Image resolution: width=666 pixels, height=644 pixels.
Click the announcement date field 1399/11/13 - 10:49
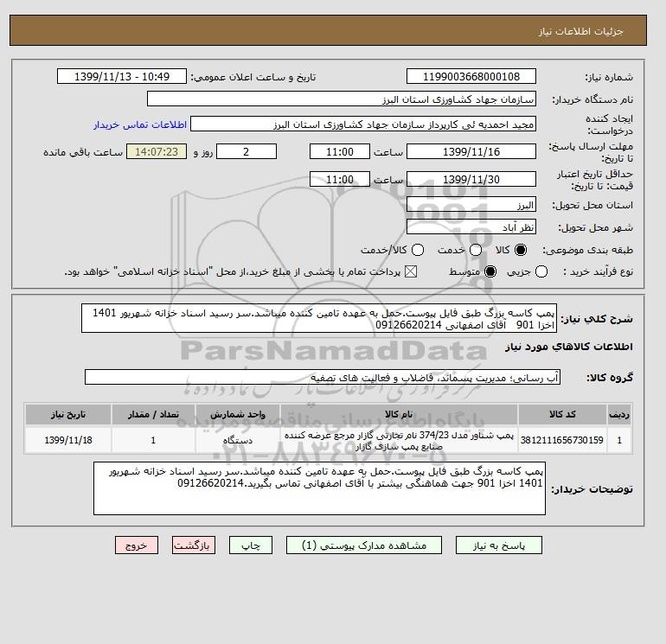(x=122, y=76)
